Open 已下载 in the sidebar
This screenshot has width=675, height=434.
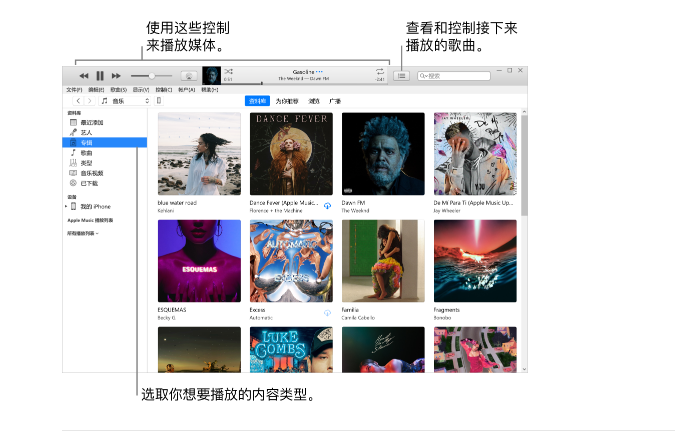tap(105, 183)
